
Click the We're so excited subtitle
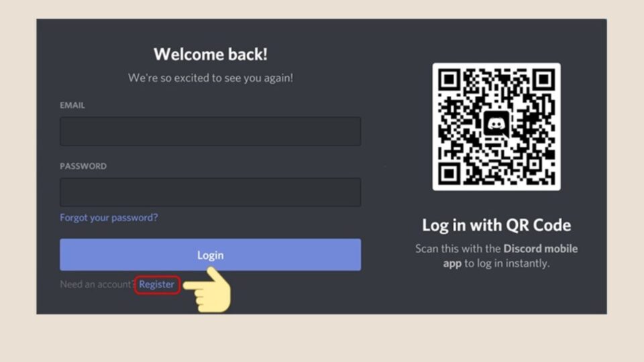coord(210,78)
